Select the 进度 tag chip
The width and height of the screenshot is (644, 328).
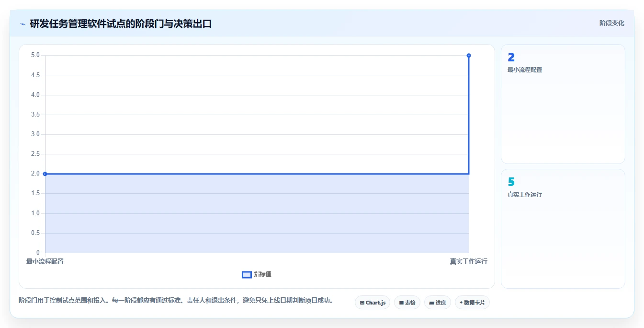(438, 303)
